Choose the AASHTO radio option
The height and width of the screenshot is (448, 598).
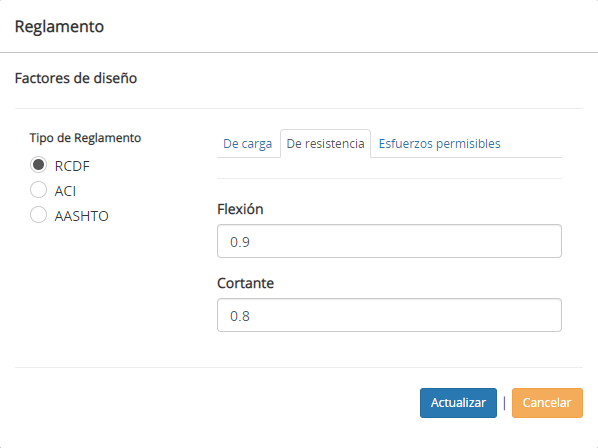coord(38,215)
